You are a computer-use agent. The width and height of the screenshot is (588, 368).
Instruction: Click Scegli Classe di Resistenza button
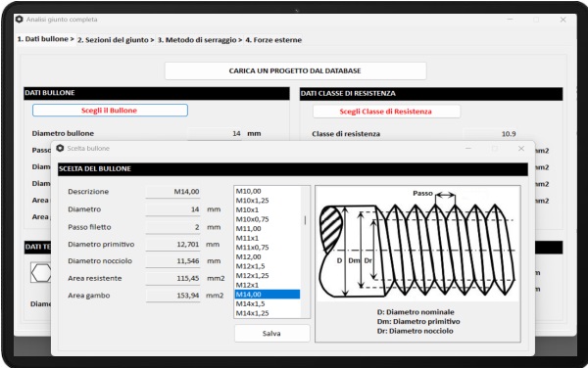(386, 112)
